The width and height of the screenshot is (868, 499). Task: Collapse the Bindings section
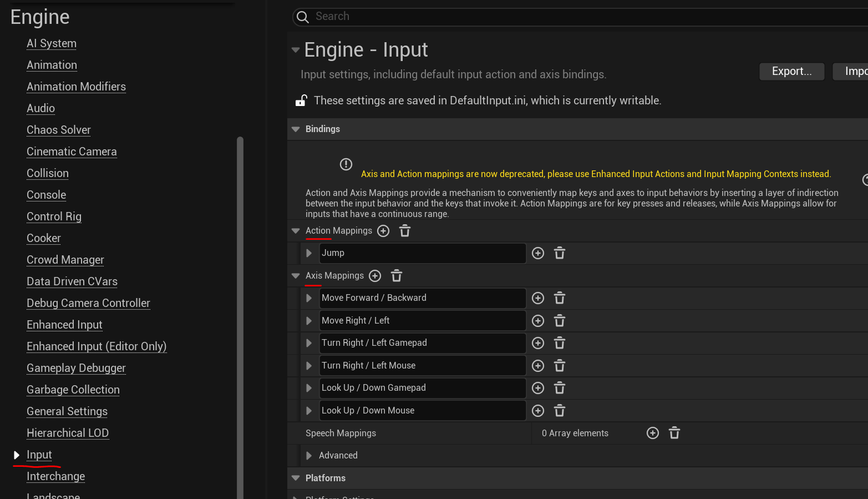(296, 129)
